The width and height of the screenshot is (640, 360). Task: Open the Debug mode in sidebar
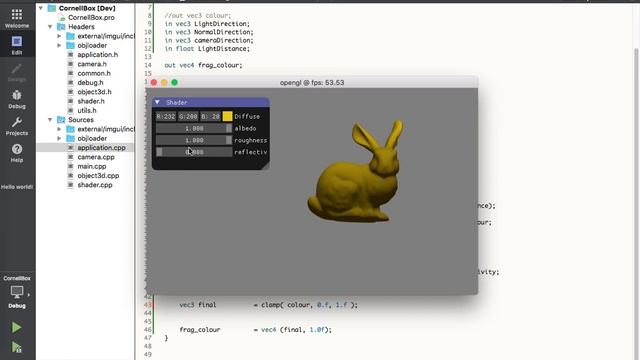coord(17,98)
